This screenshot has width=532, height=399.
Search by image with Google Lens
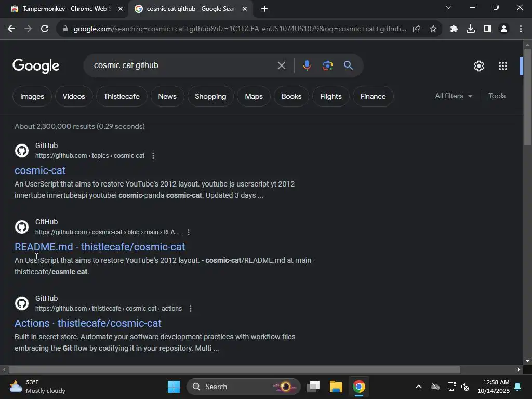(328, 65)
